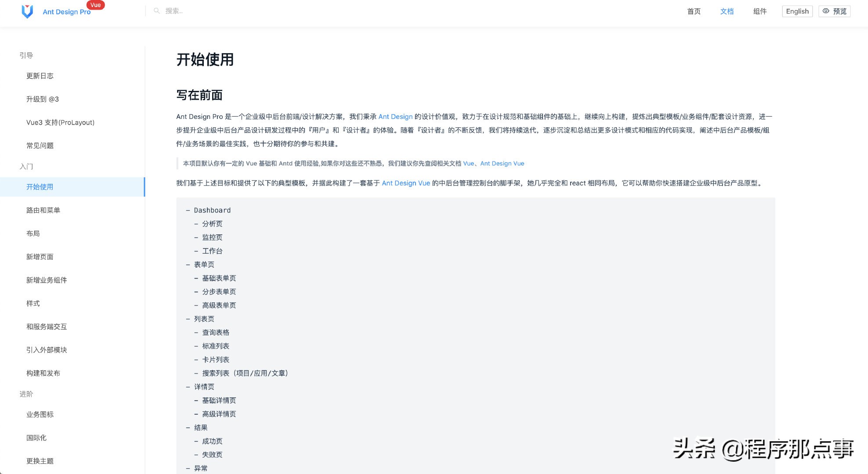The width and height of the screenshot is (868, 474).
Task: Open the 组件 nav item
Action: 760,11
